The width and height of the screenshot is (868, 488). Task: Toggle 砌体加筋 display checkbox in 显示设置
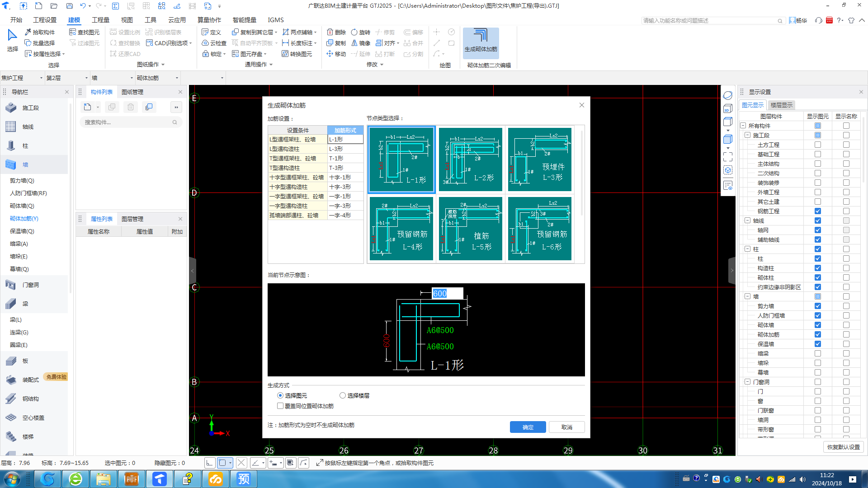817,334
